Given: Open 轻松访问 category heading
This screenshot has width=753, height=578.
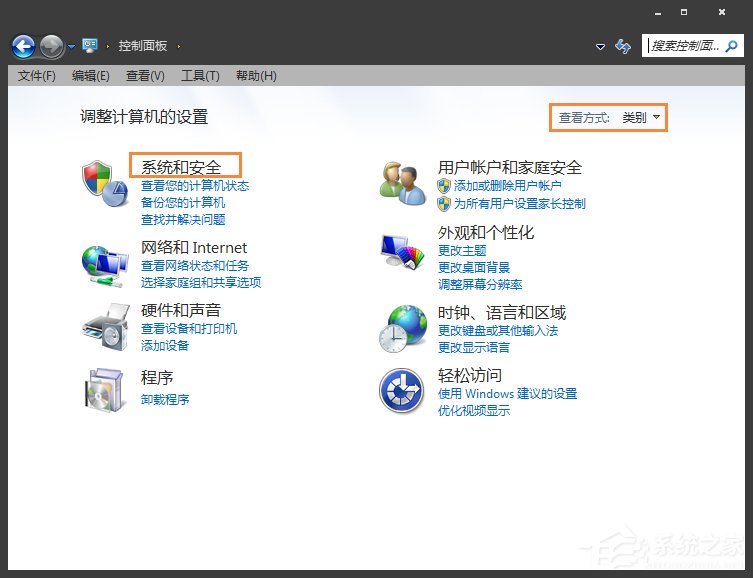Looking at the screenshot, I should [470, 375].
